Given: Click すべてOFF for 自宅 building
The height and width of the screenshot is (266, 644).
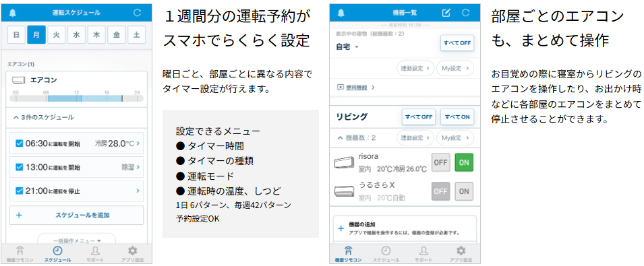Looking at the screenshot, I should (x=457, y=42).
